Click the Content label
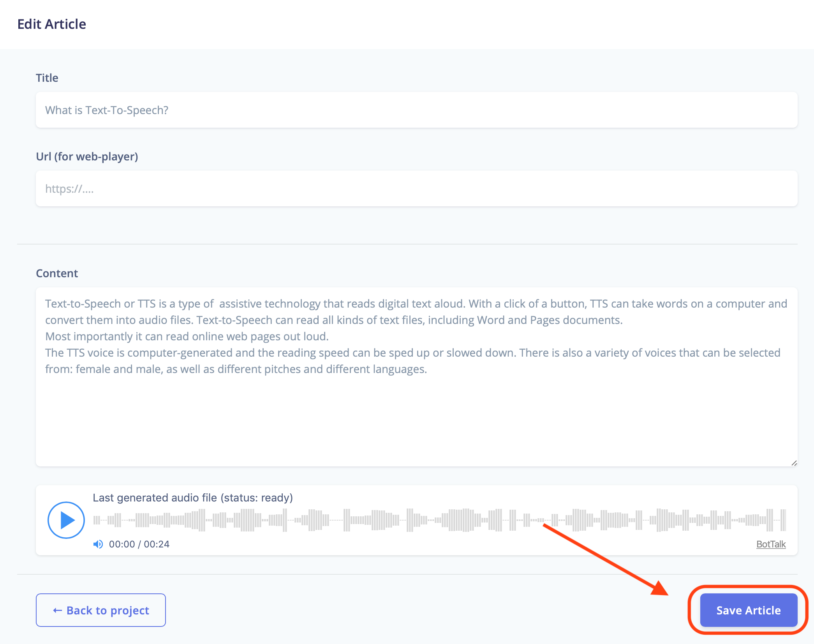 (x=57, y=273)
